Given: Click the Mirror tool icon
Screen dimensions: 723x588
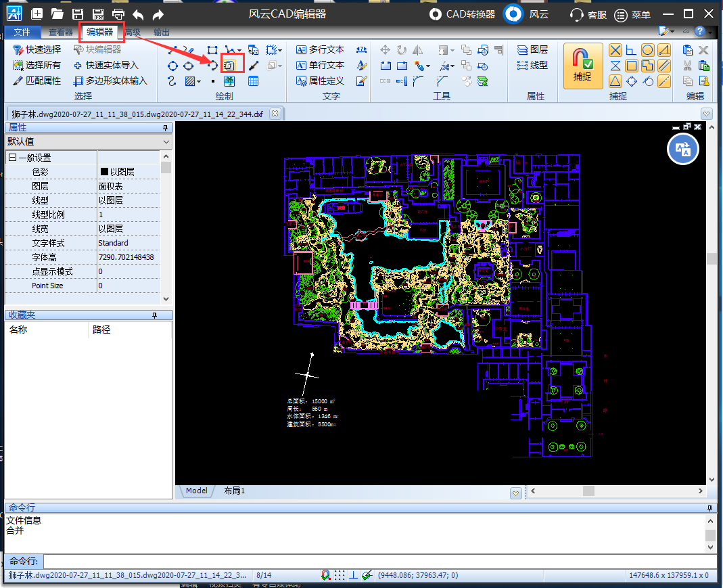Looking at the screenshot, I should coord(418,50).
